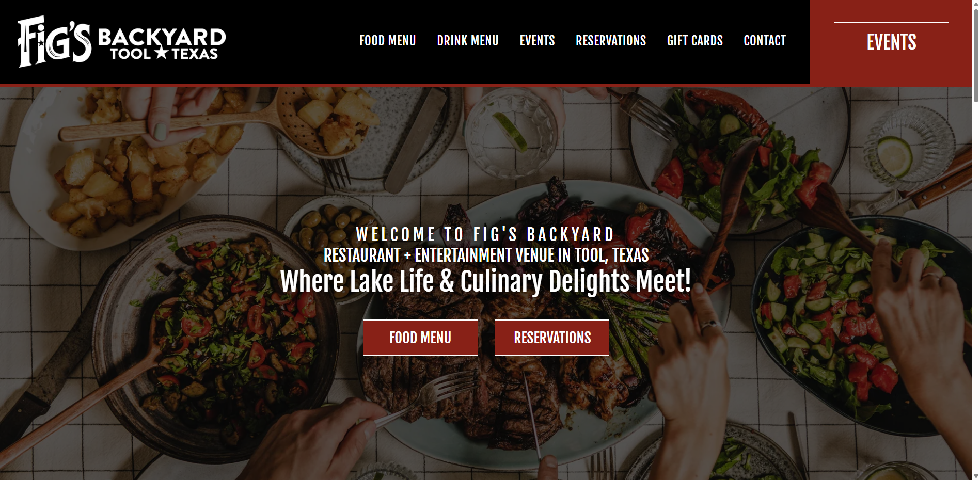Select Reservations in the top navigation bar

(611, 41)
